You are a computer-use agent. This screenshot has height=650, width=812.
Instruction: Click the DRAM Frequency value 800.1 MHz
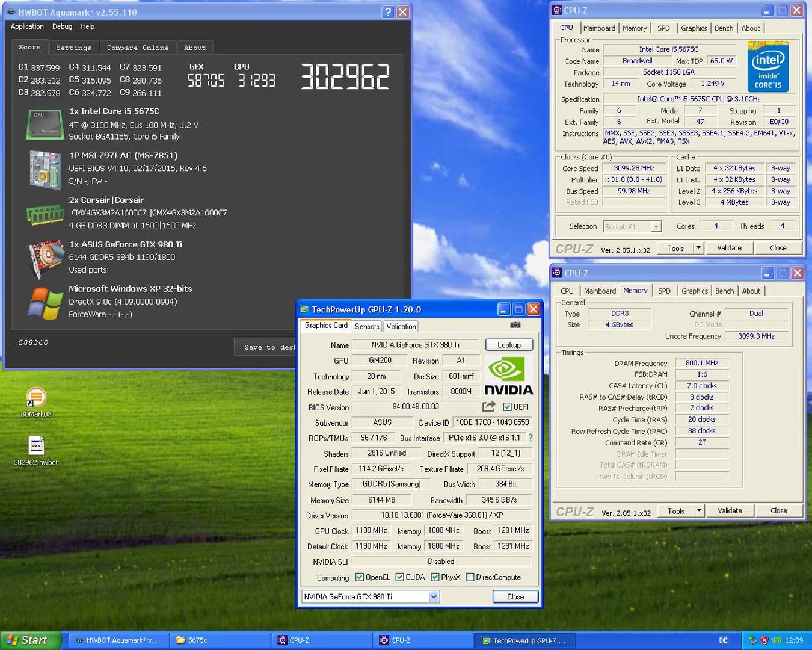click(x=702, y=363)
